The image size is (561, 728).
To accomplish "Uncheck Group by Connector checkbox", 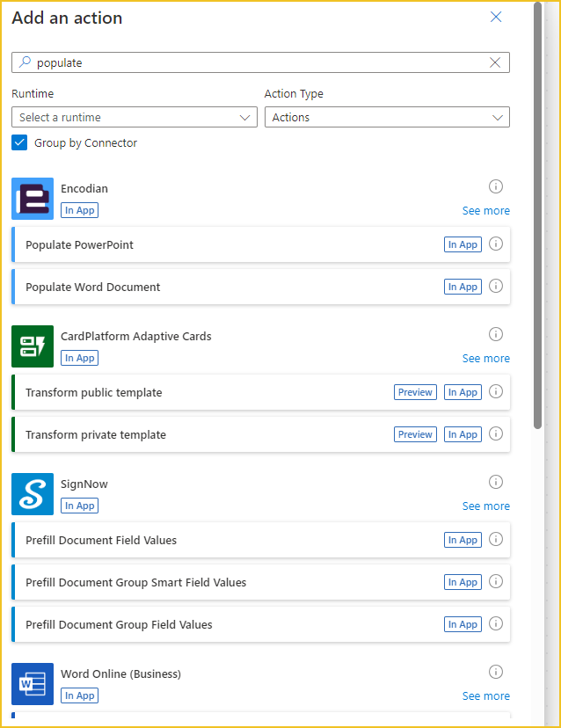I will click(19, 142).
